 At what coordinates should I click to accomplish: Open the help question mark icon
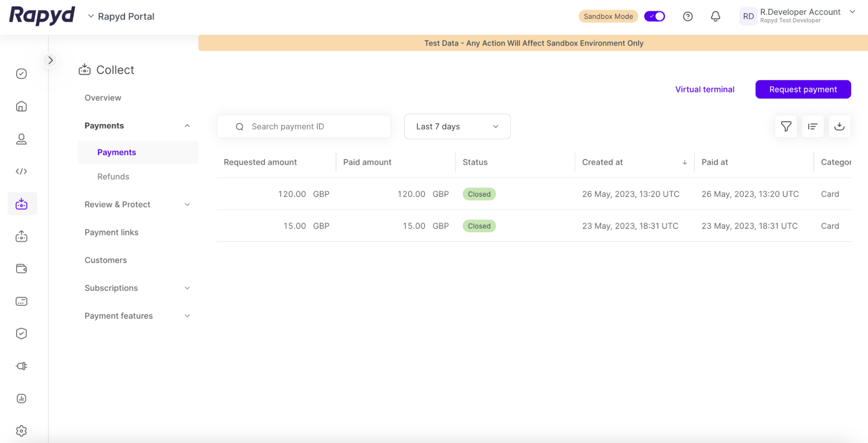point(687,17)
